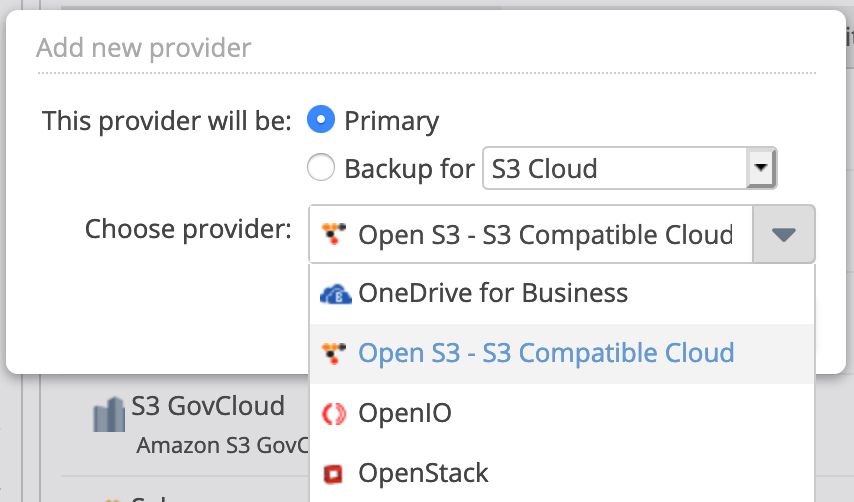Click the Choose provider combo text field
This screenshot has height=502, width=854.
click(x=545, y=235)
